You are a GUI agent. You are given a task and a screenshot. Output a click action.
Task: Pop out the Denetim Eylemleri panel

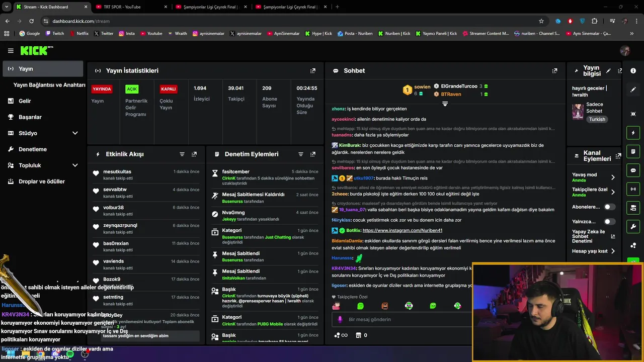click(313, 154)
